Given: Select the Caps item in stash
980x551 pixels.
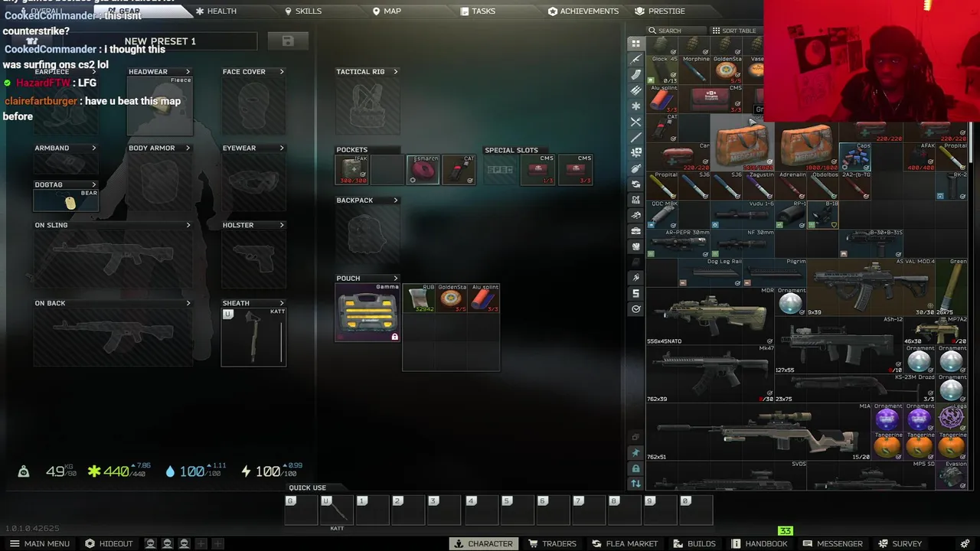Looking at the screenshot, I should [855, 157].
